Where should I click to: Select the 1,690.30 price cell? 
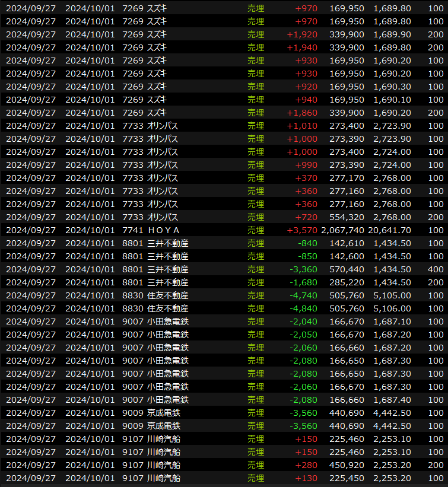pyautogui.click(x=392, y=87)
